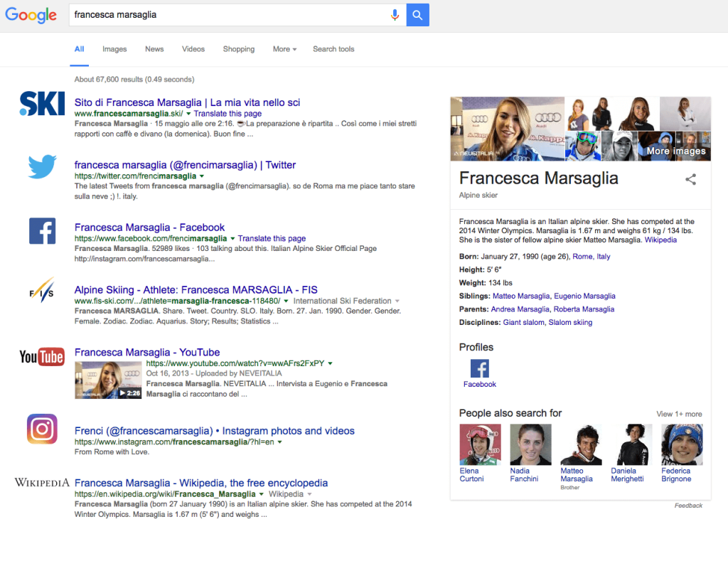The height and width of the screenshot is (561, 728).
Task: Open the More dropdown menu
Action: point(284,49)
